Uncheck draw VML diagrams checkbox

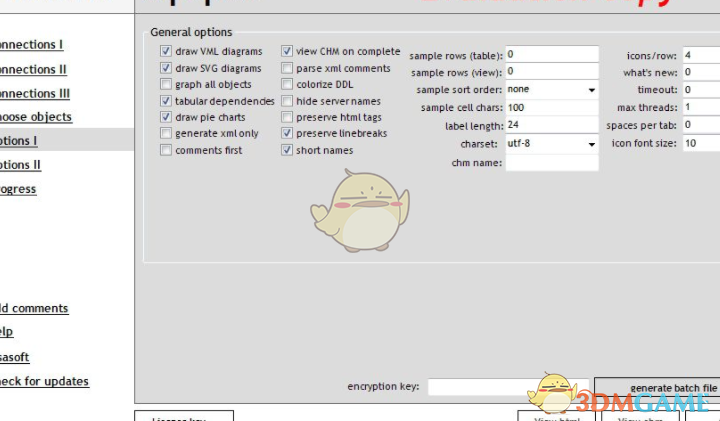166,51
